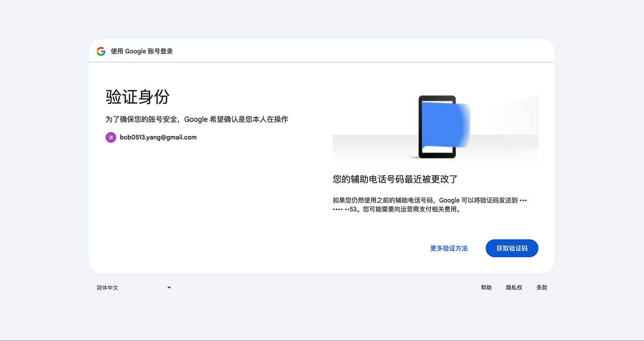The width and height of the screenshot is (644, 341).
Task: Click the Google logo icon
Action: coord(101,51)
